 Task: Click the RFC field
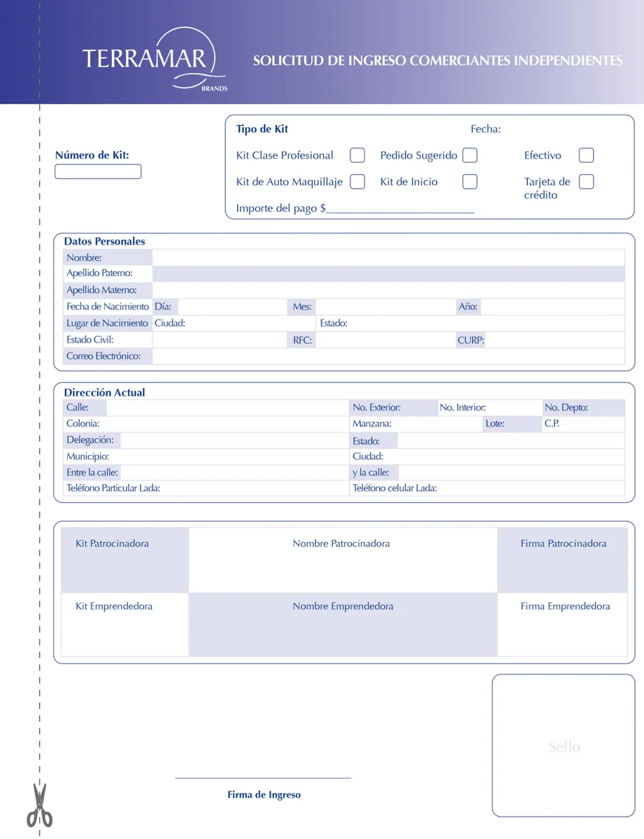pyautogui.click(x=385, y=340)
